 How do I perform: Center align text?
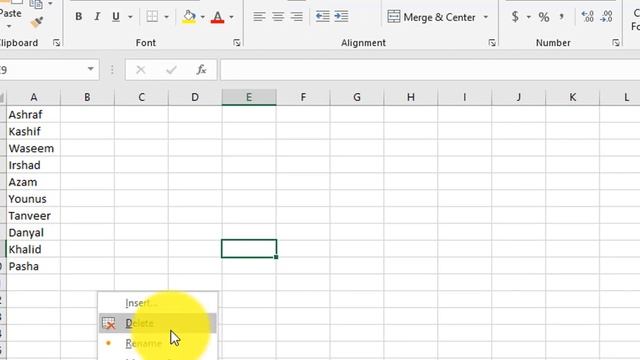(x=278, y=17)
